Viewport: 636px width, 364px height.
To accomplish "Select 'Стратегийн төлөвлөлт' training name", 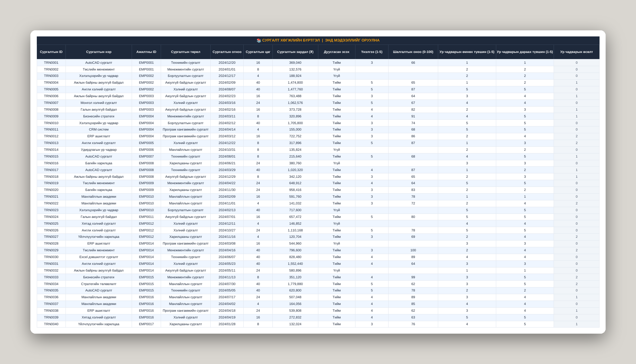I will point(99,284).
